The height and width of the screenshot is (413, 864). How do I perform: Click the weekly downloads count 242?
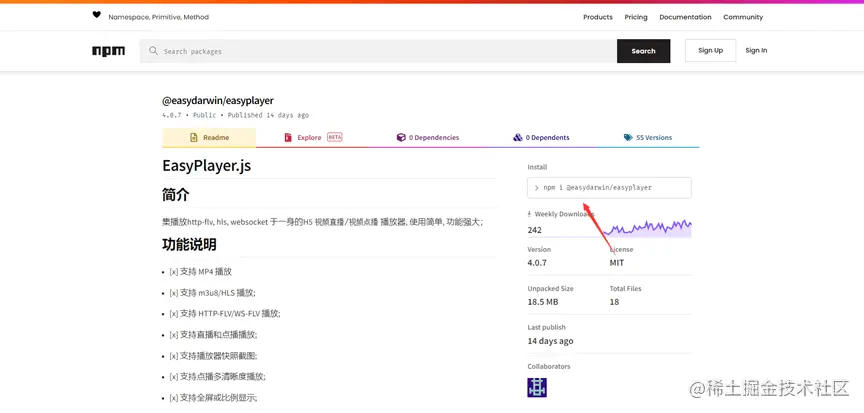[534, 230]
